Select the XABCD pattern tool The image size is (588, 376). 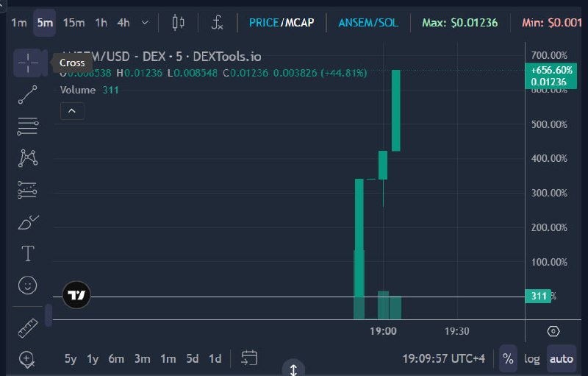[28, 157]
